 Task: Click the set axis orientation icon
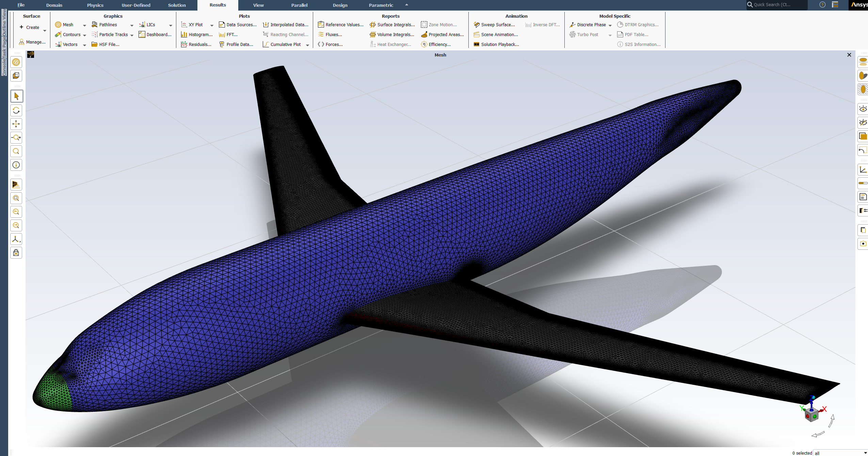coord(16,239)
